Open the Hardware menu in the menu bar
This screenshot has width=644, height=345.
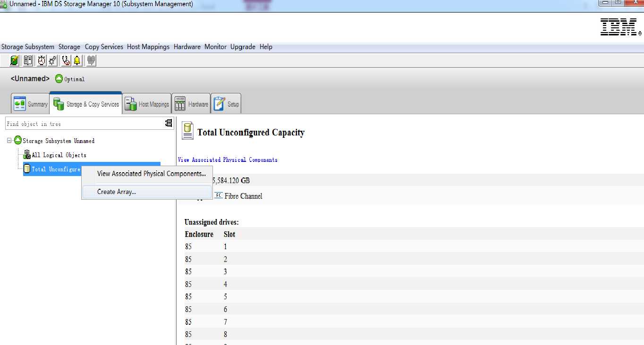click(187, 47)
